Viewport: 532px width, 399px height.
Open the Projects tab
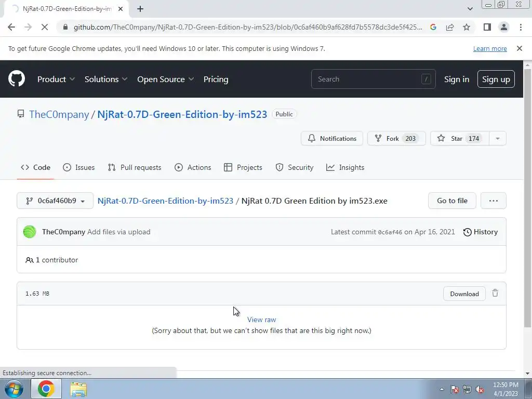243,167
